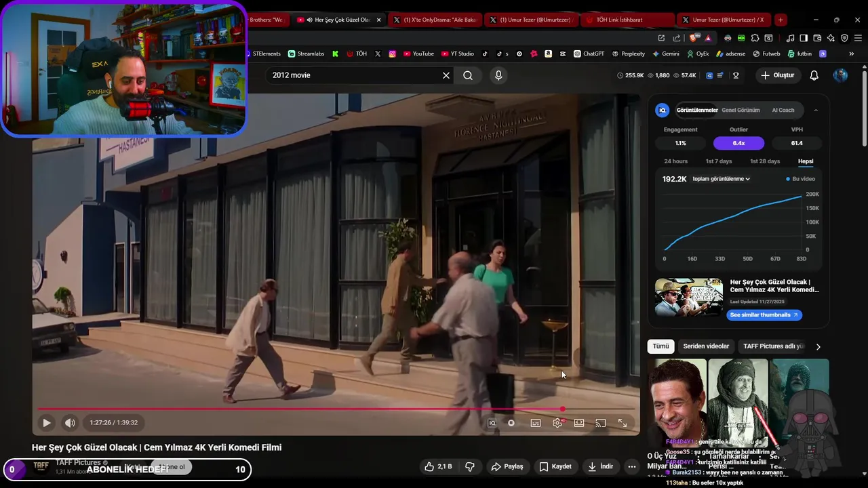
Task: Collapse the vidIQ panel with the chevron
Action: (x=816, y=110)
